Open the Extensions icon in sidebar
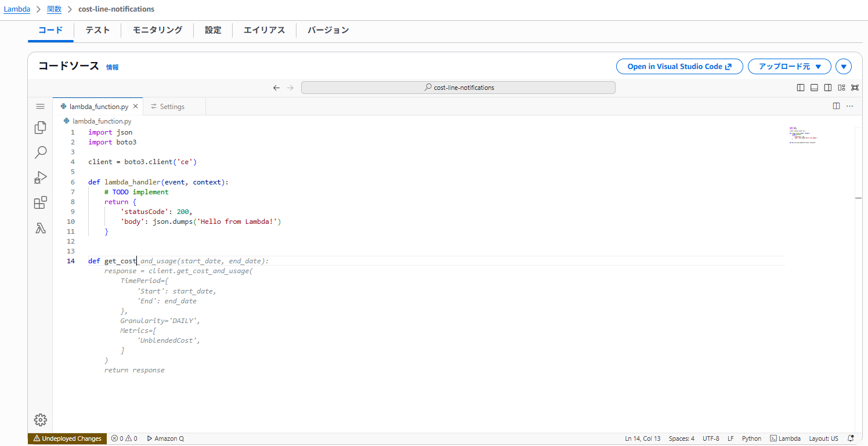Image resolution: width=868 pixels, height=446 pixels. (40, 203)
